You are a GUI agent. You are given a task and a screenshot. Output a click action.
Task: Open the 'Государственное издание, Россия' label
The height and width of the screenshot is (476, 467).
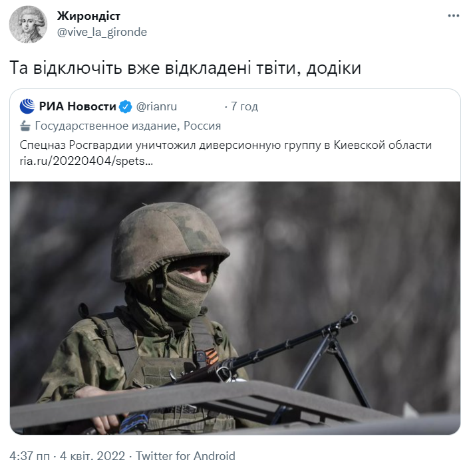[128, 126]
